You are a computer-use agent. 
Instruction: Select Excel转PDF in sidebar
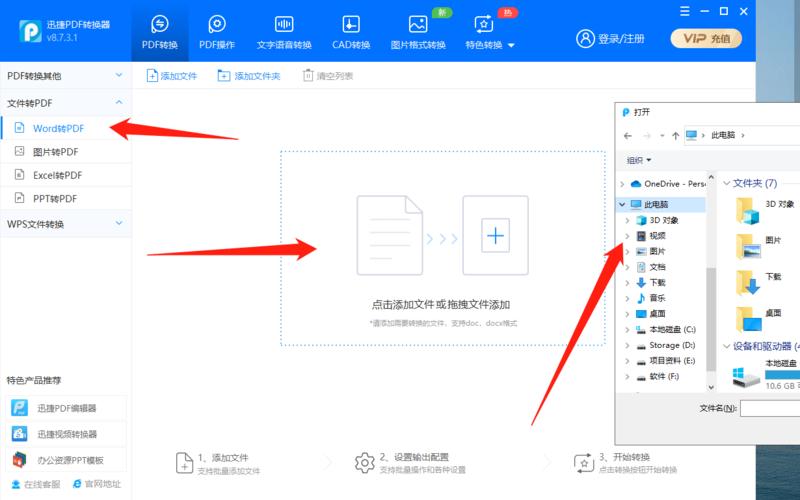click(65, 175)
